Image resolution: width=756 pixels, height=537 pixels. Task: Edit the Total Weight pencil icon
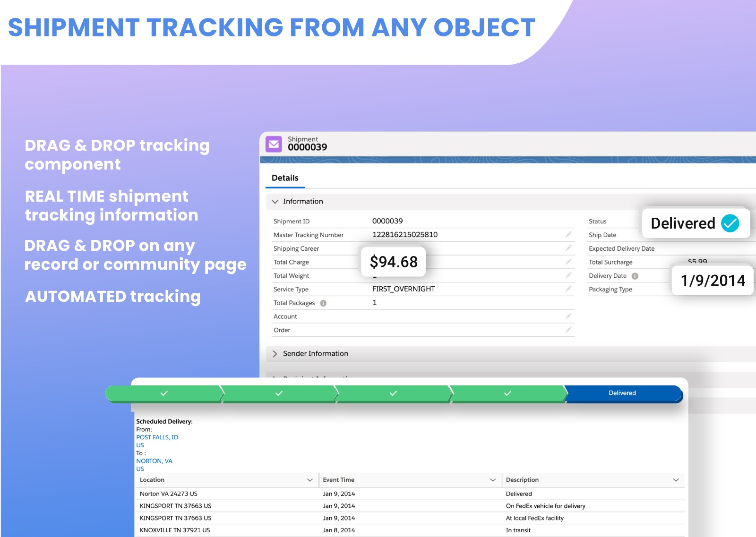tap(568, 275)
